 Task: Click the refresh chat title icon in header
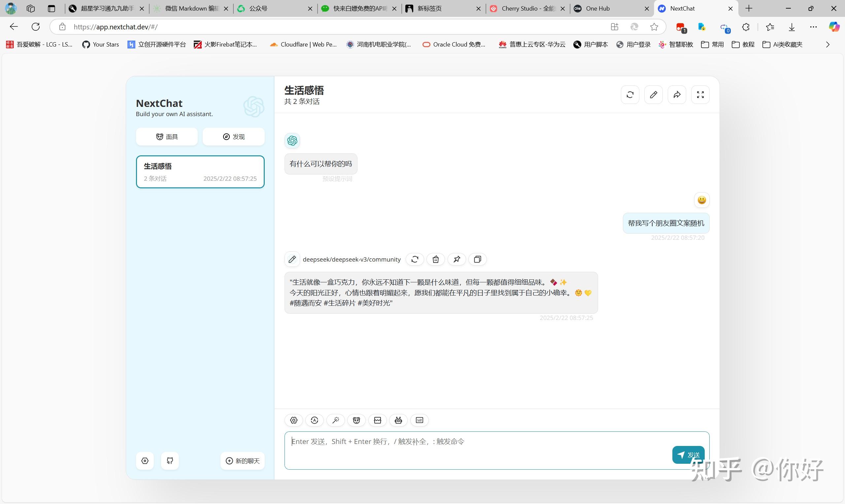tap(630, 95)
